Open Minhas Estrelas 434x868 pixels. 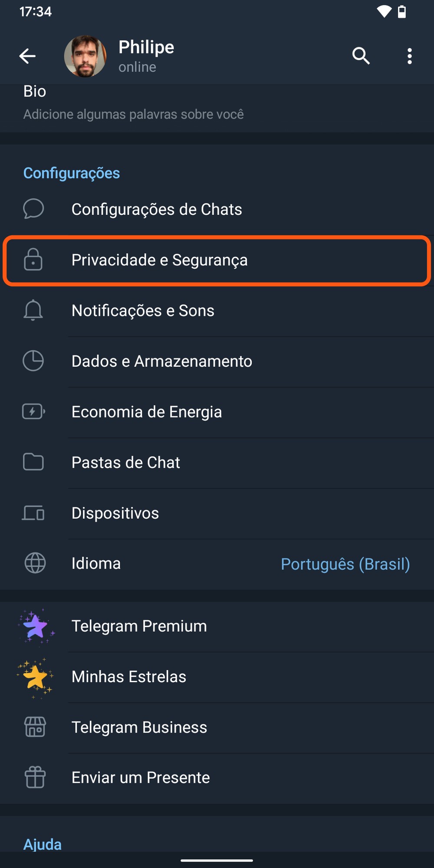tap(129, 677)
